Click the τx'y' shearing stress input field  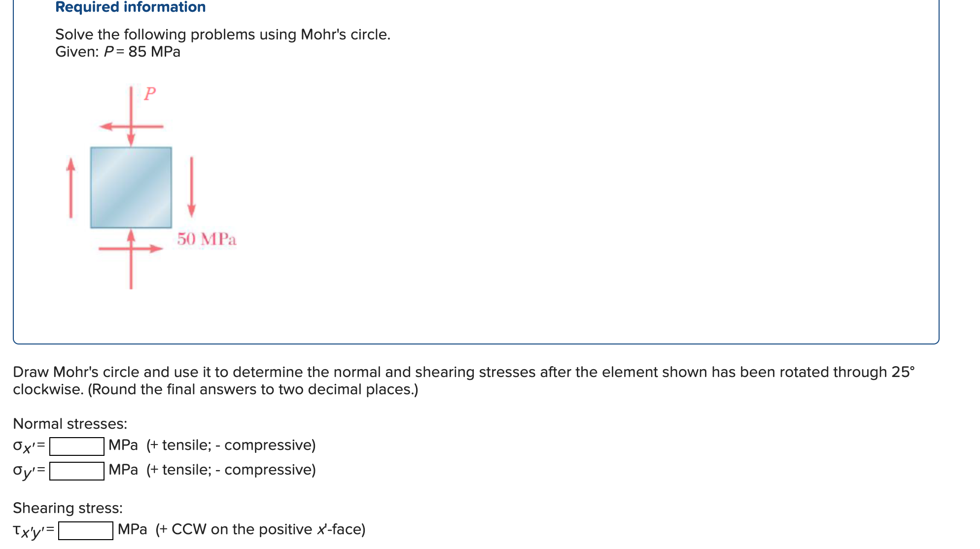[x=85, y=531]
